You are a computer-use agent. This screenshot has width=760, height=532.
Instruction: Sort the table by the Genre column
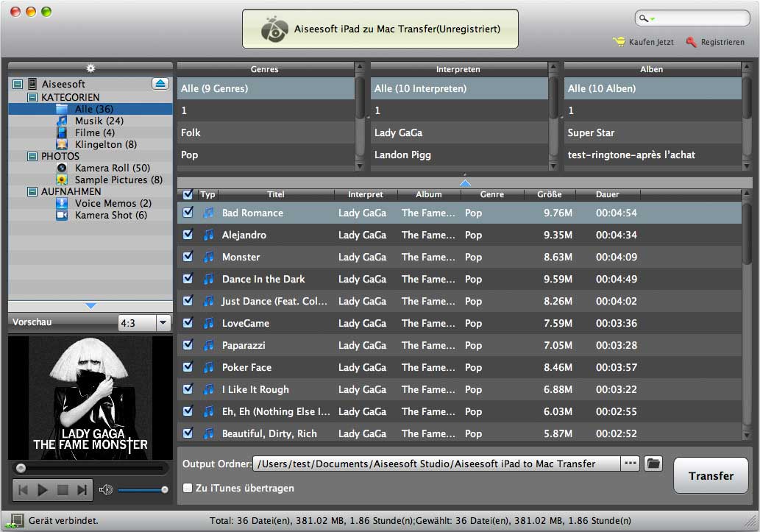[x=492, y=194]
